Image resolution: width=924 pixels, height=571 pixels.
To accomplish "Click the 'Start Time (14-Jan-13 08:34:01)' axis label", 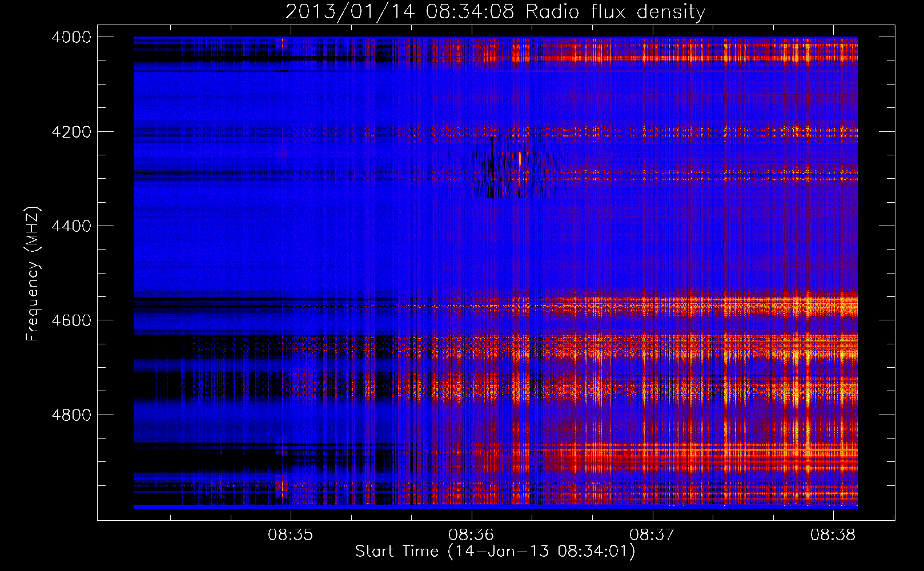I will [x=495, y=552].
